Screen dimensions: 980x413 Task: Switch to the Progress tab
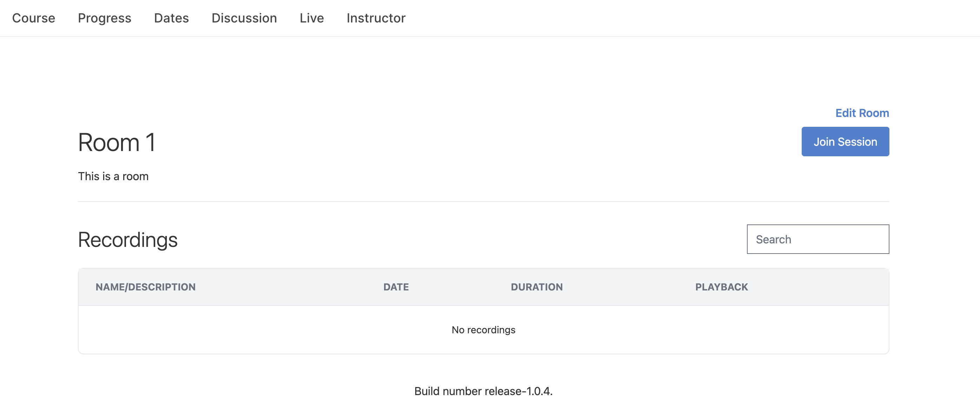tap(104, 18)
